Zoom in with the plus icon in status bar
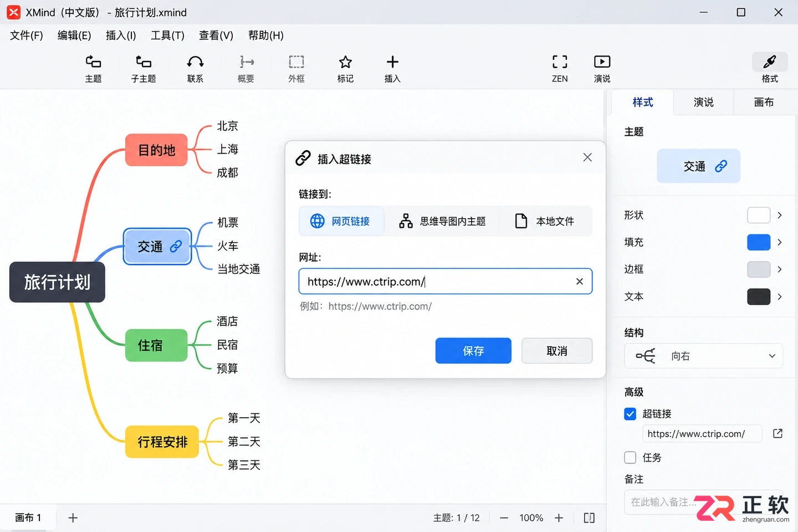 (559, 518)
